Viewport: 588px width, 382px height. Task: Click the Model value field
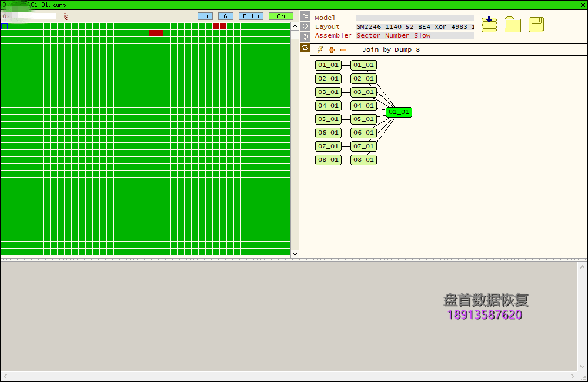click(415, 18)
